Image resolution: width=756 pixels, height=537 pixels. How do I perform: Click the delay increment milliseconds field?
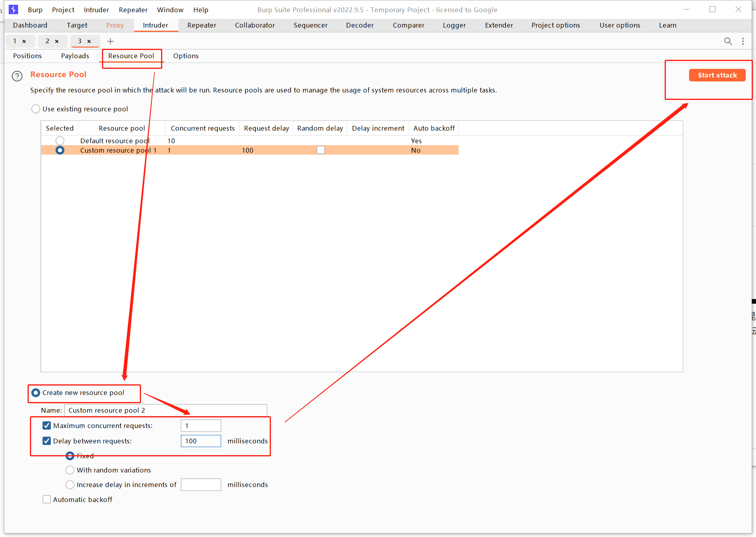coord(201,485)
